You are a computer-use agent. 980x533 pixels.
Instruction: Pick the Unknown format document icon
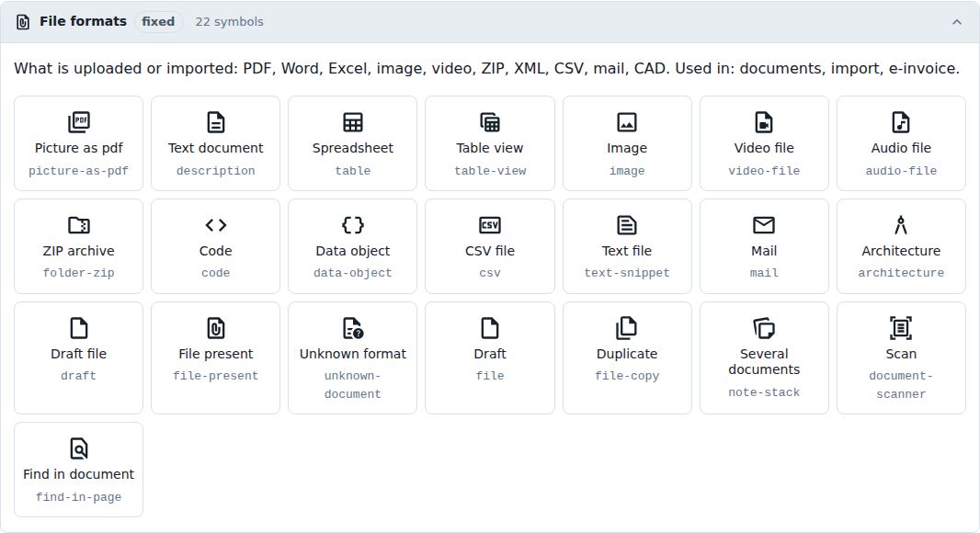[x=352, y=327]
